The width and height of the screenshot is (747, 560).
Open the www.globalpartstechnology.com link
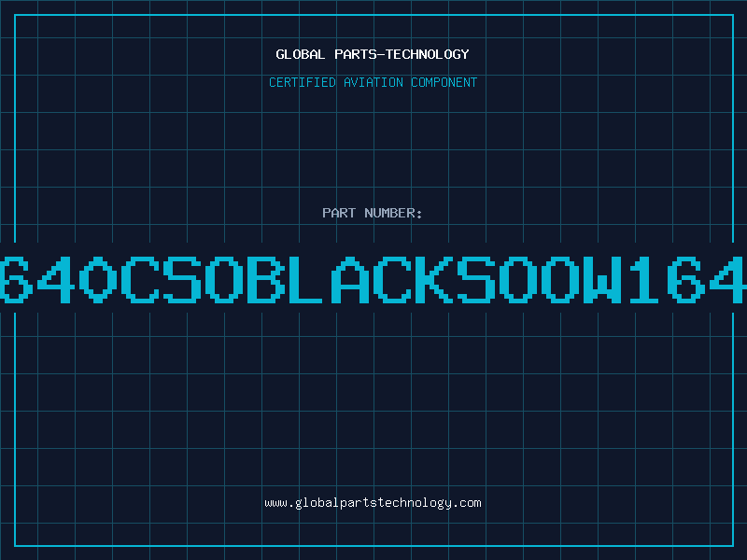coord(373,503)
